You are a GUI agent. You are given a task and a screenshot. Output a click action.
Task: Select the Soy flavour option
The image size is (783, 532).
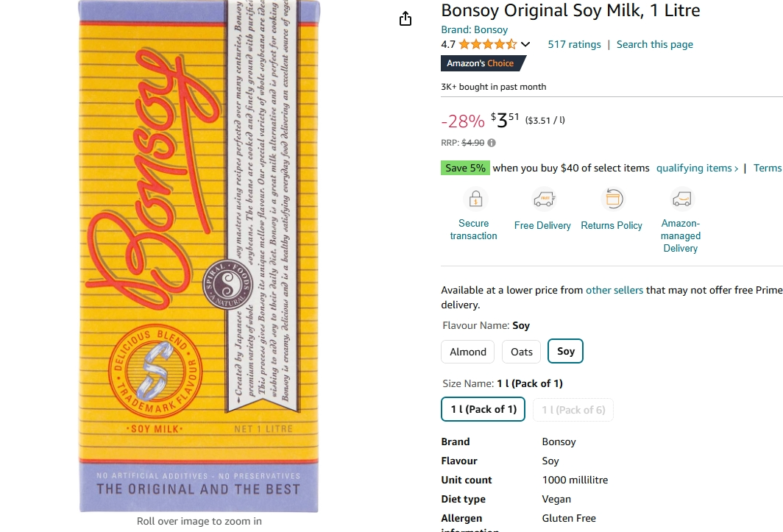pyautogui.click(x=565, y=351)
